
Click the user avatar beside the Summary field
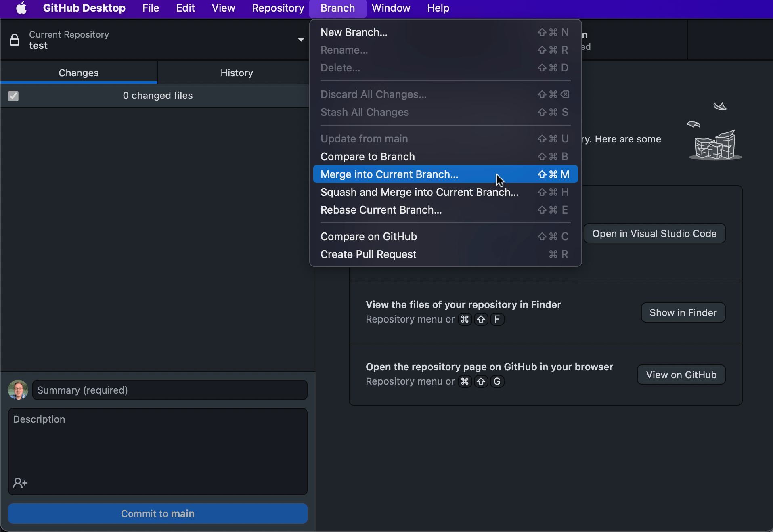[18, 390]
